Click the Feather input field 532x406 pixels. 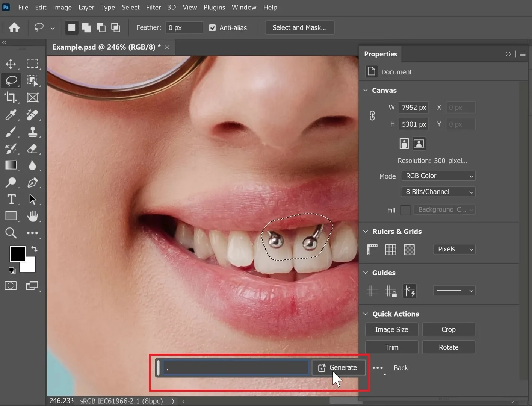tap(184, 28)
